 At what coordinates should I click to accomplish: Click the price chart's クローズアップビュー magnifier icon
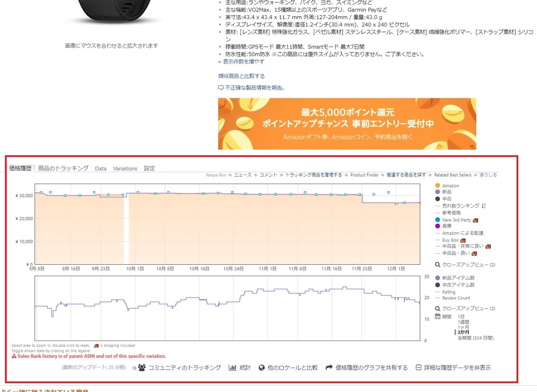[x=437, y=265]
